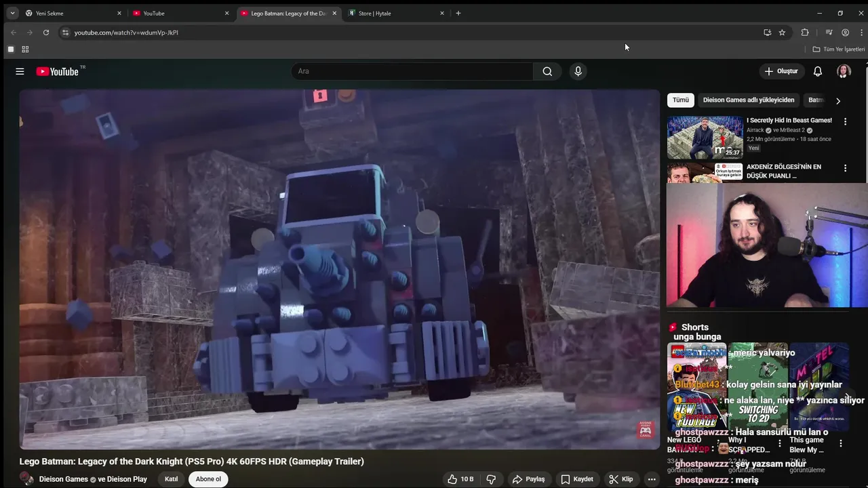Open a new browser tab
The height and width of the screenshot is (488, 868).
[x=458, y=13]
